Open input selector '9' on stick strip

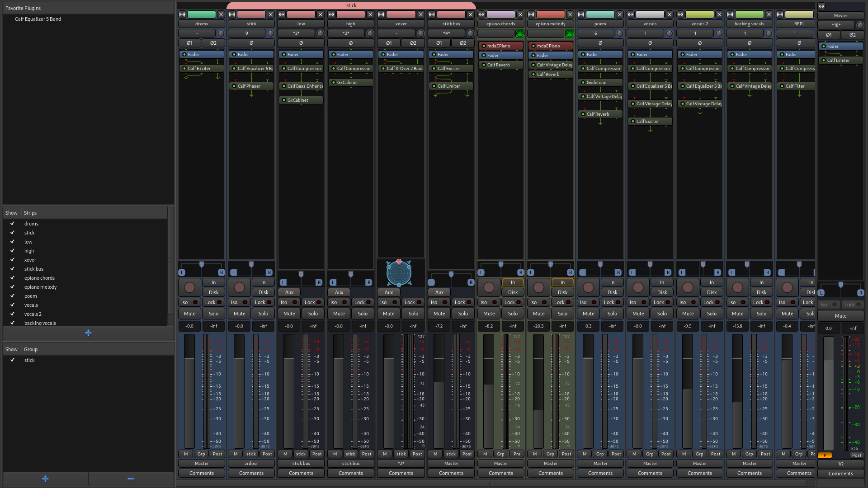[x=247, y=33]
